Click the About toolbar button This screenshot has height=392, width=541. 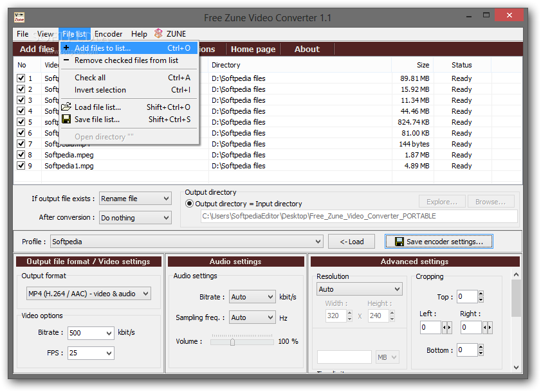(x=307, y=49)
